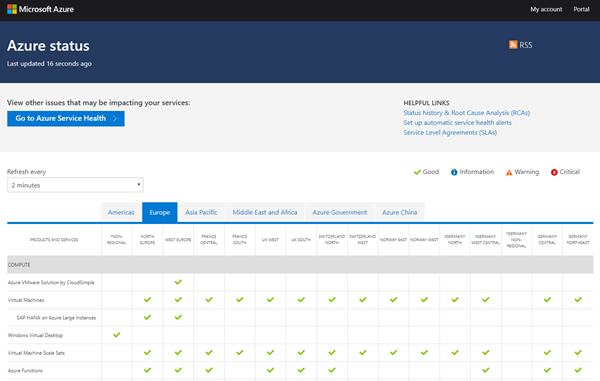Click the Products and Services column header

54,240
